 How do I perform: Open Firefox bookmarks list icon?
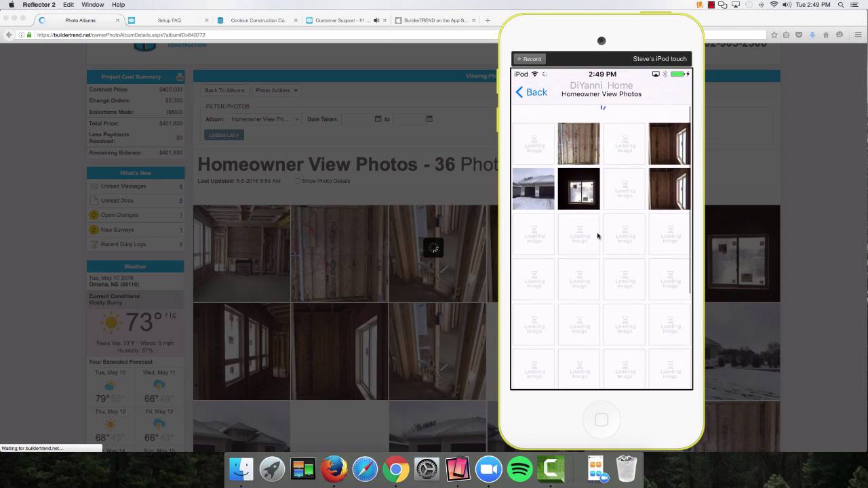[787, 35]
